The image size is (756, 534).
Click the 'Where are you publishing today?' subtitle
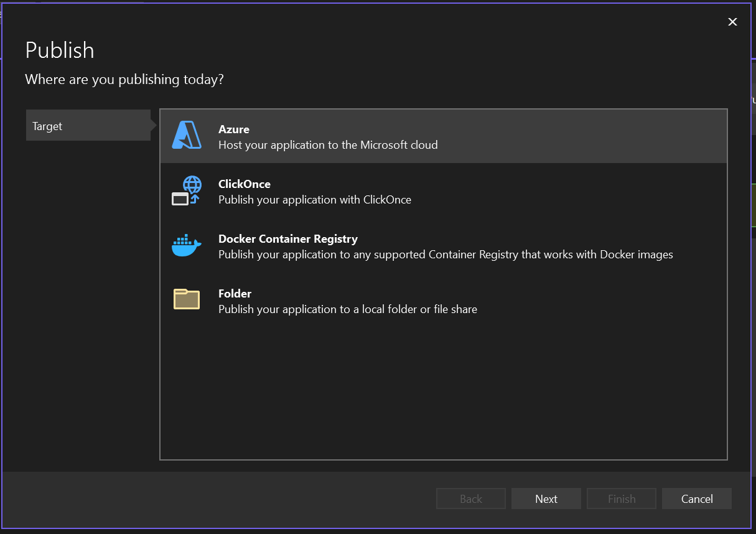124,80
